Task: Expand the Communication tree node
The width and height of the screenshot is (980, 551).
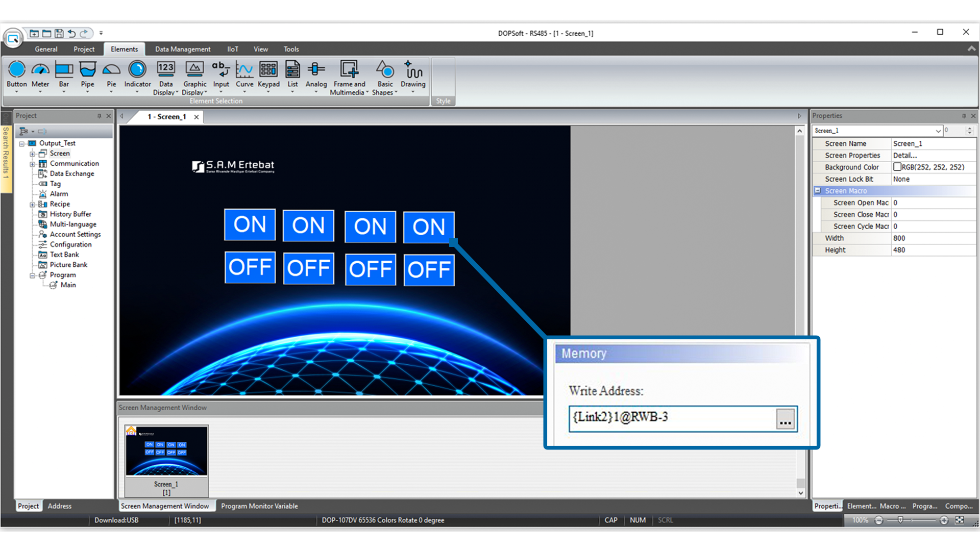Action: click(32, 164)
